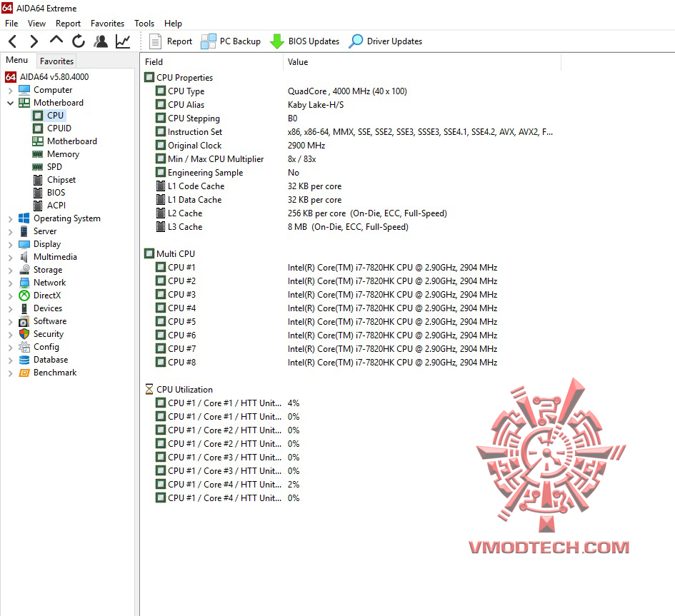Click the Storage disk icon
The image size is (675, 616).
[24, 270]
